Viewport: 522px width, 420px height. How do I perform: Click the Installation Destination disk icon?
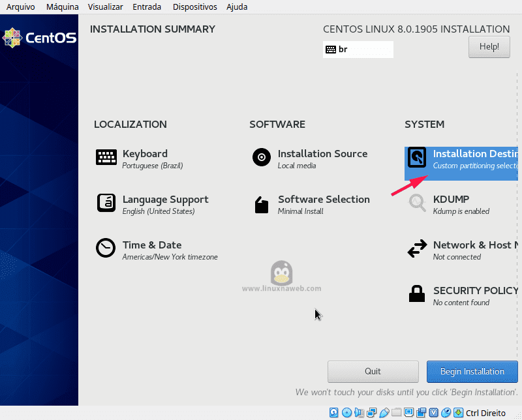[417, 157]
